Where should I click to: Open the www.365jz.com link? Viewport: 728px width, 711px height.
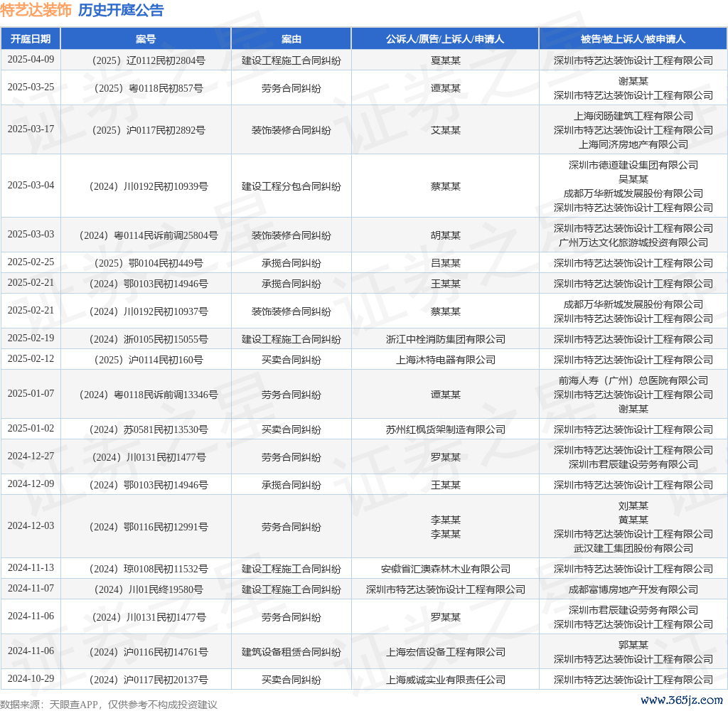point(682,700)
